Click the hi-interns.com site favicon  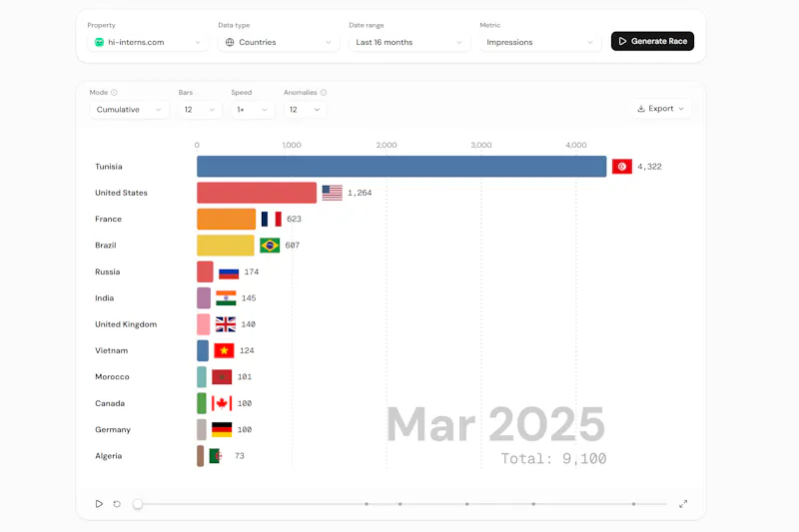coord(99,42)
